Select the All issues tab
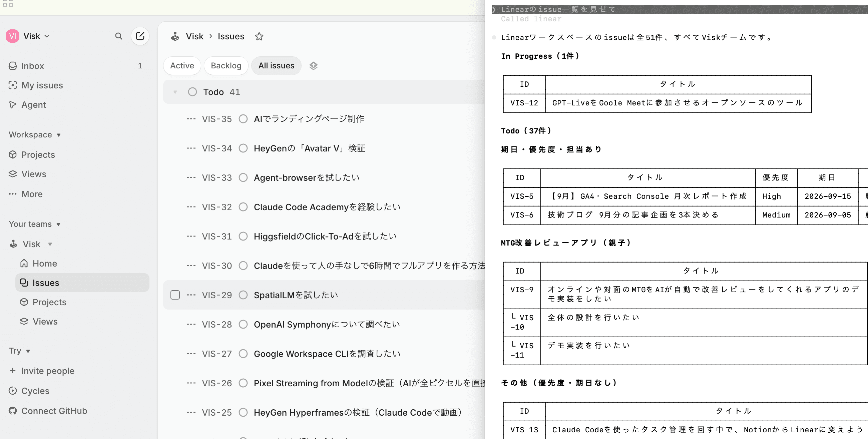868x439 pixels. (276, 66)
